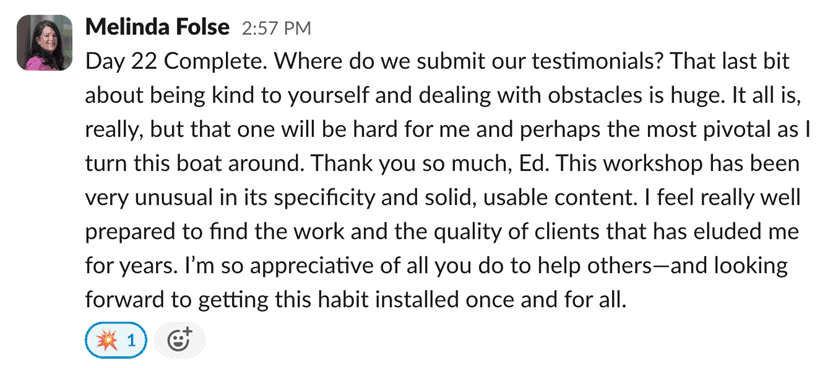Click the phrase "getting this habit installed"
This screenshot has width=838, height=368.
[318, 301]
